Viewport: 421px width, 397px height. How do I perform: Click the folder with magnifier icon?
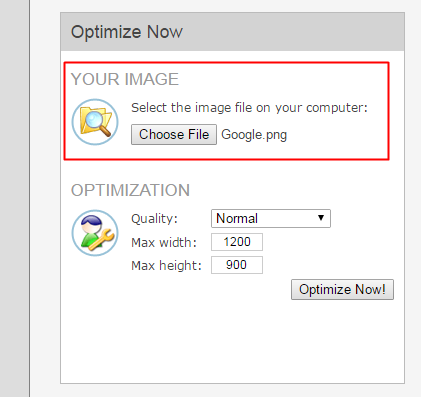click(95, 122)
